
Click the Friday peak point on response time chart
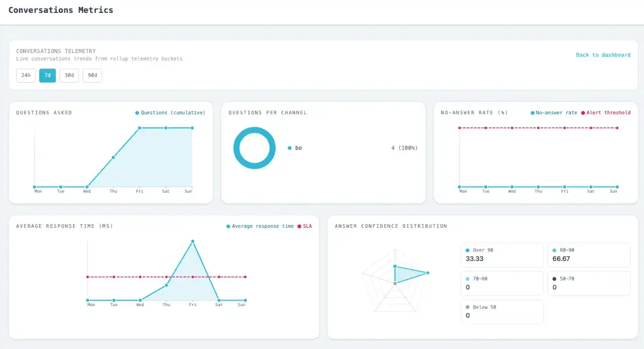pos(193,241)
